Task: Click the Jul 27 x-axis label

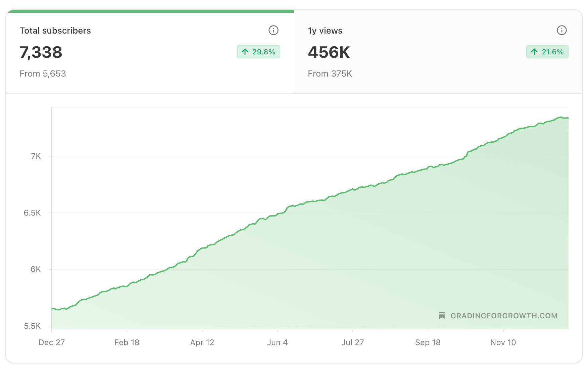Action: 353,342
